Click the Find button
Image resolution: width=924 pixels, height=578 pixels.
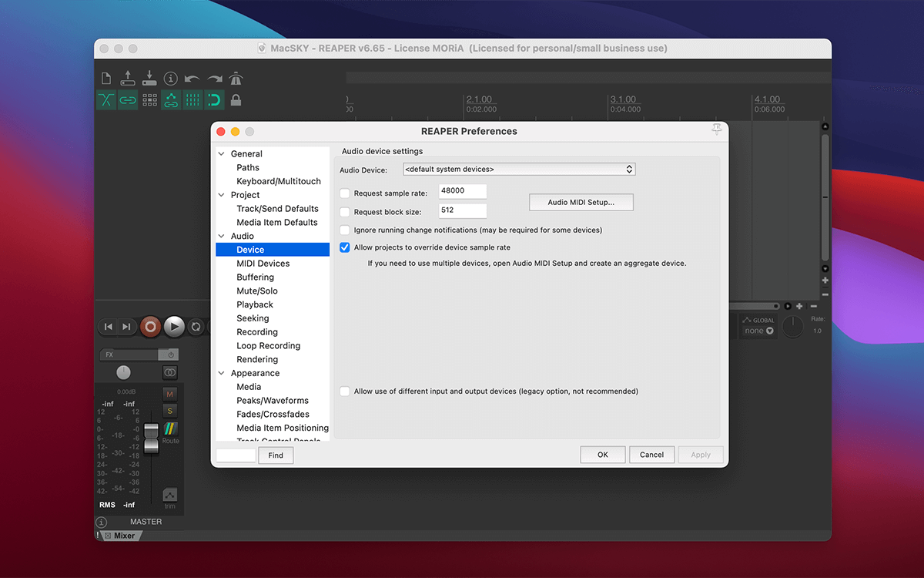(276, 455)
